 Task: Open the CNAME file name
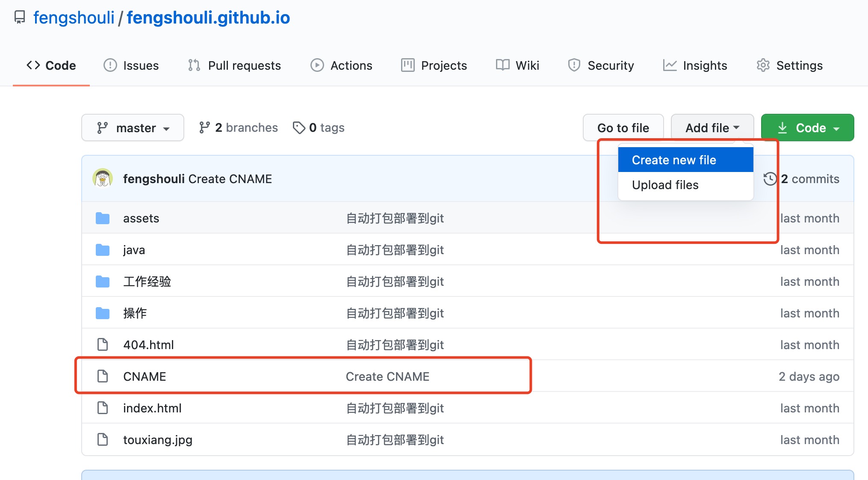tap(145, 376)
